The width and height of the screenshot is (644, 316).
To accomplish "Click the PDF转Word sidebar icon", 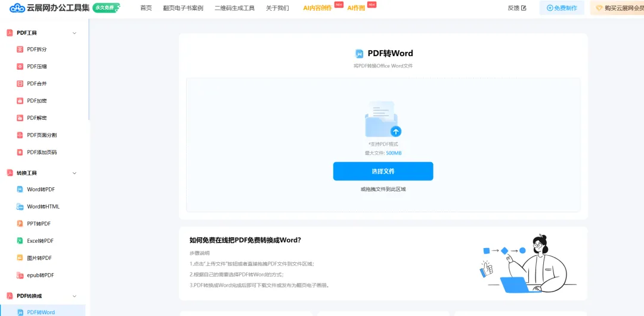I will point(20,312).
